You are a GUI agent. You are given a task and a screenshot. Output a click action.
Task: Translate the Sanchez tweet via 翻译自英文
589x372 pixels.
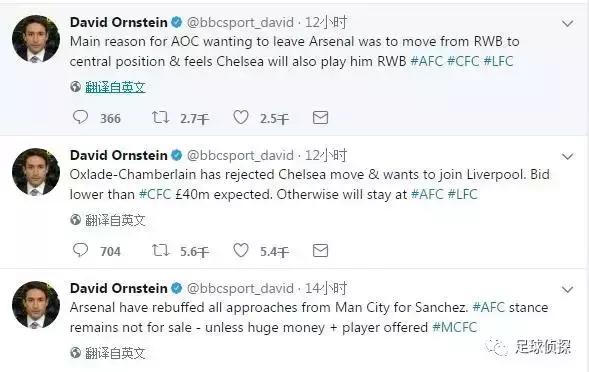click(115, 353)
